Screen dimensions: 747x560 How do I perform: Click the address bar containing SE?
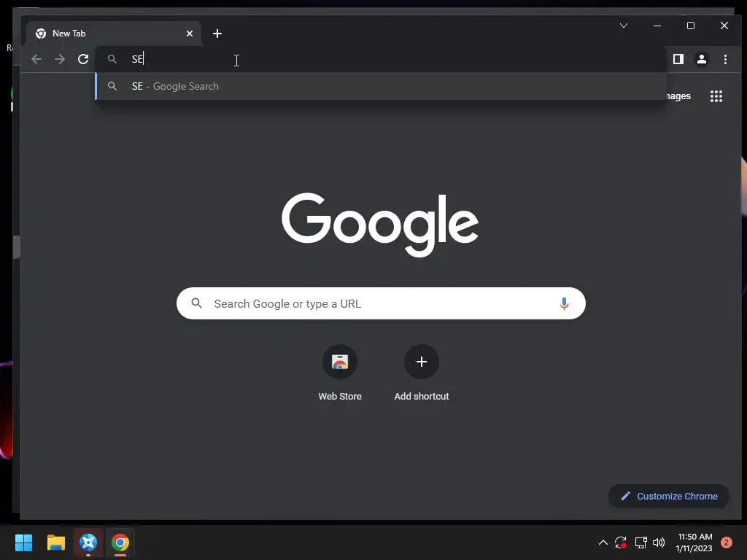(381, 59)
